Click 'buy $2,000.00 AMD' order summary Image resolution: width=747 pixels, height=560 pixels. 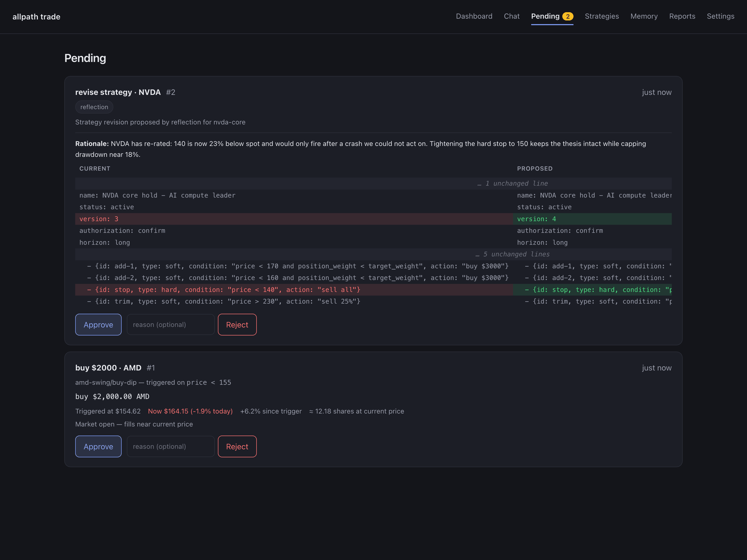112,397
